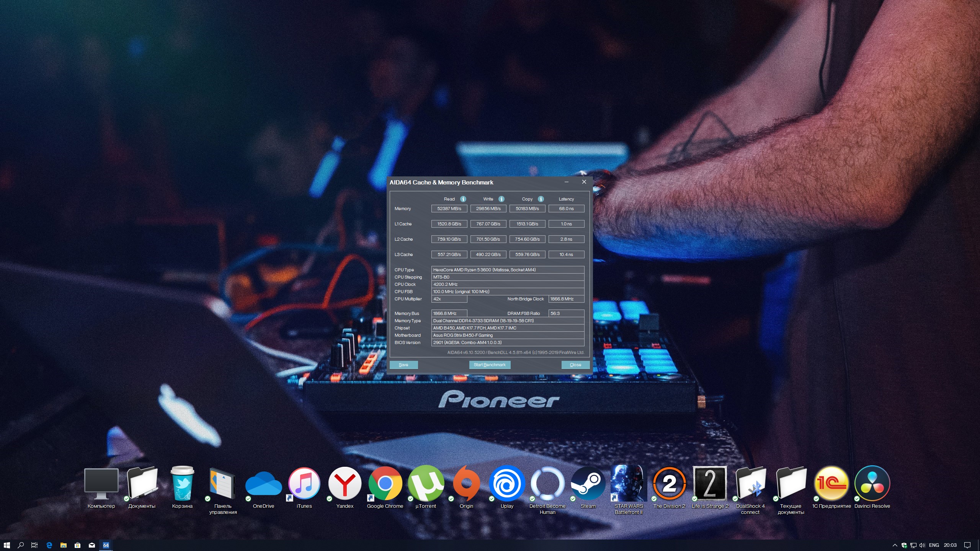Click the Read info icon

pyautogui.click(x=463, y=199)
